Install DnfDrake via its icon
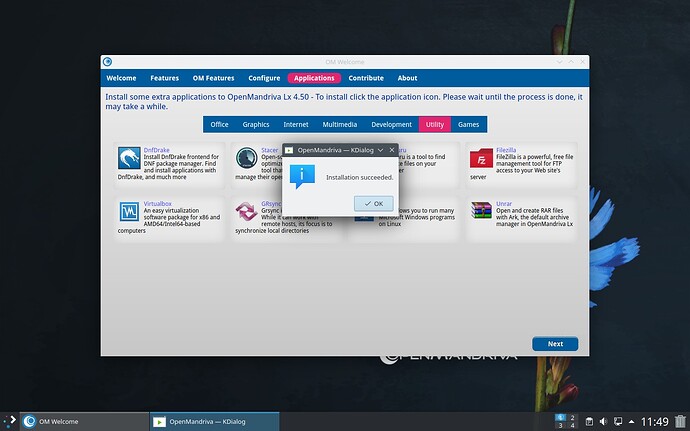This screenshot has width=690, height=431. pyautogui.click(x=129, y=158)
